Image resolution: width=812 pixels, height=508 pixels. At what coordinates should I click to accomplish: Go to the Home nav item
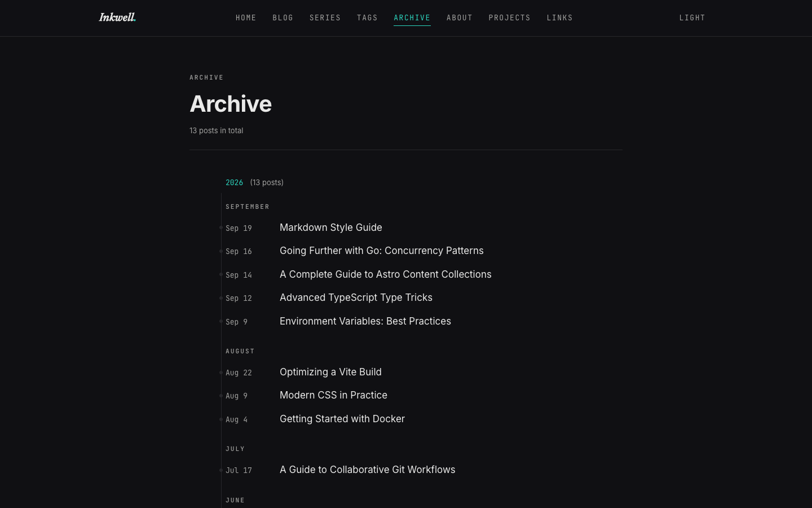coord(246,18)
